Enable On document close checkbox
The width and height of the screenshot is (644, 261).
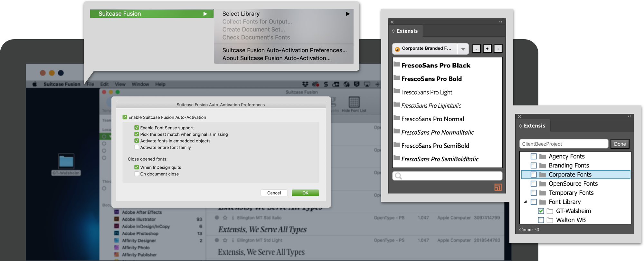[137, 174]
